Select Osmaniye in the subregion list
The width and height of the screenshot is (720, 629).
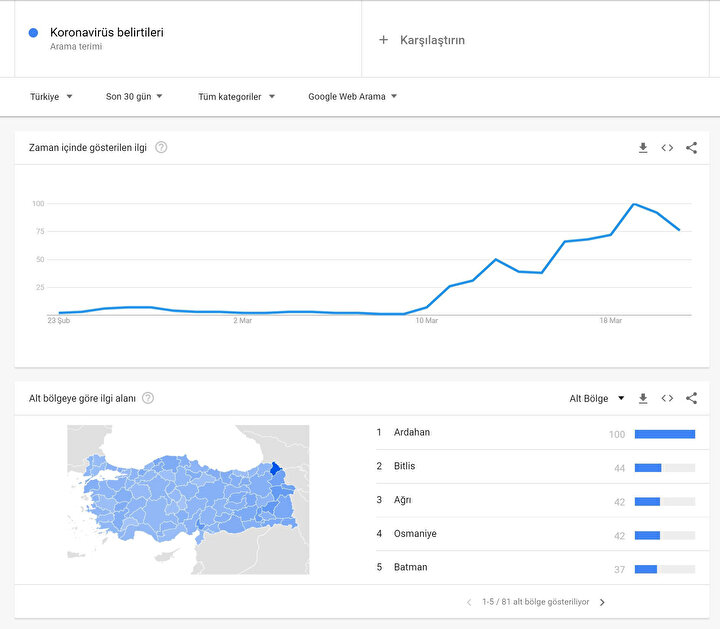[x=415, y=533]
